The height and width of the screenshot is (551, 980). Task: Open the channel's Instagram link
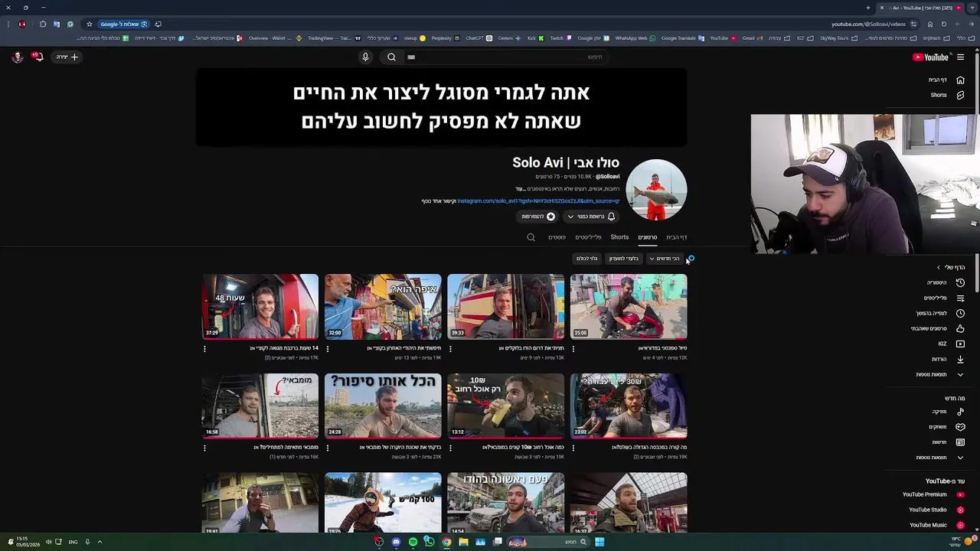538,201
